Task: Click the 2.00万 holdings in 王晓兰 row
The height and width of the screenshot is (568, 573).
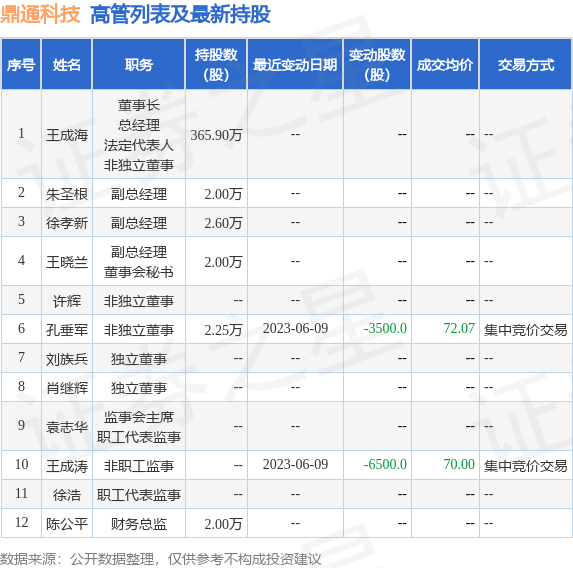Action: coord(223,262)
